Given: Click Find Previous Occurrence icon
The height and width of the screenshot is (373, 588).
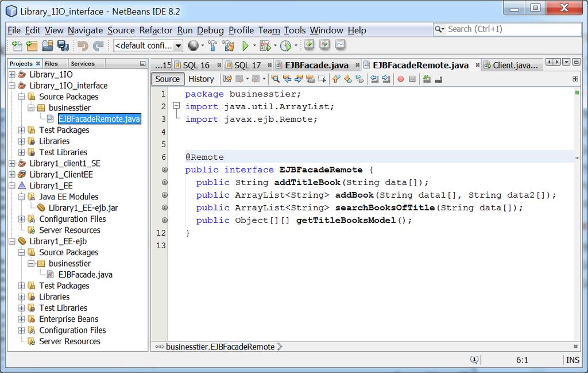Looking at the screenshot, I should (287, 79).
